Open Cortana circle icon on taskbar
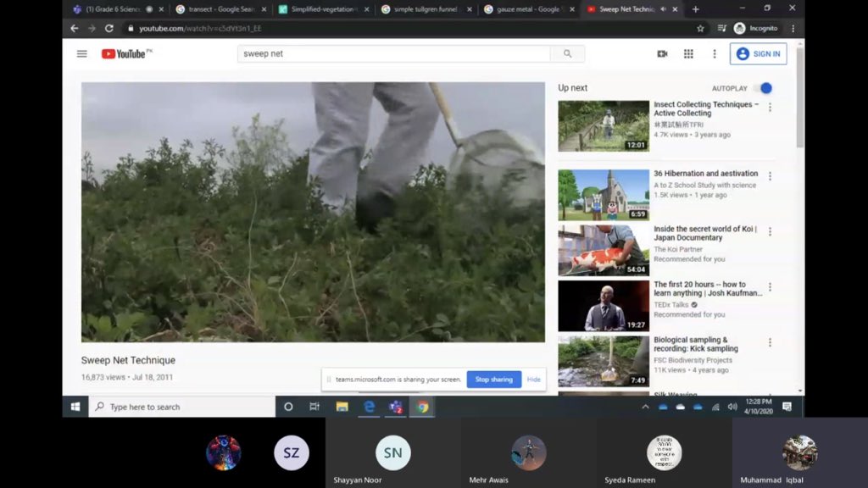The height and width of the screenshot is (488, 868). (x=288, y=407)
